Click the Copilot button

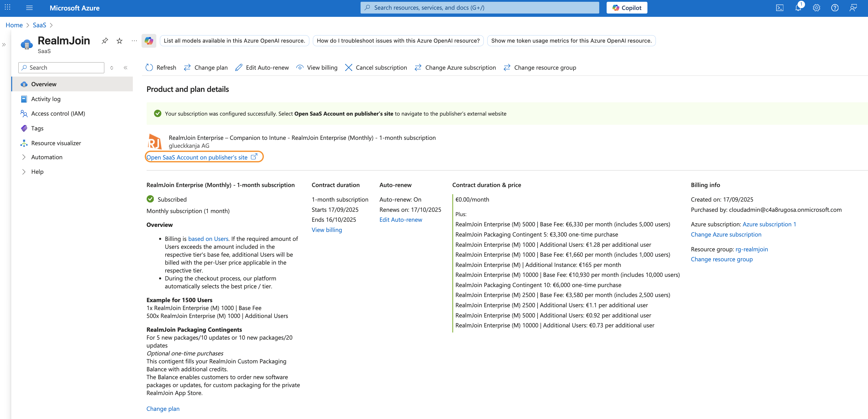(x=627, y=8)
